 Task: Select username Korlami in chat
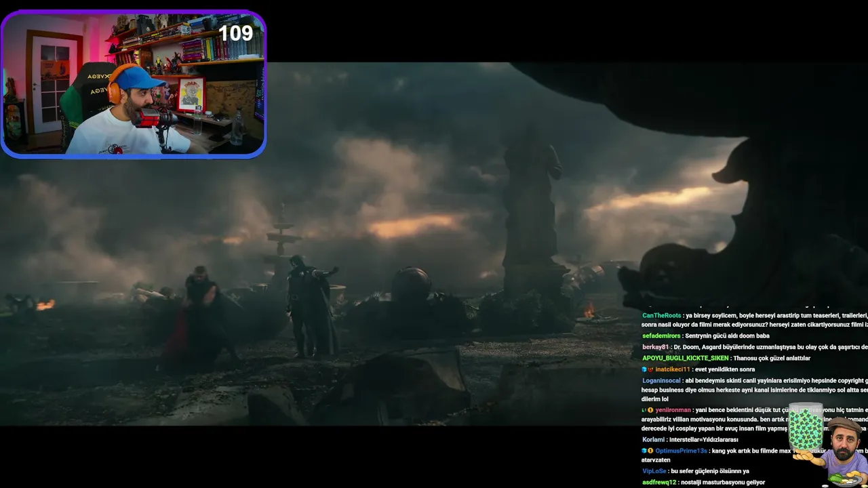point(654,440)
